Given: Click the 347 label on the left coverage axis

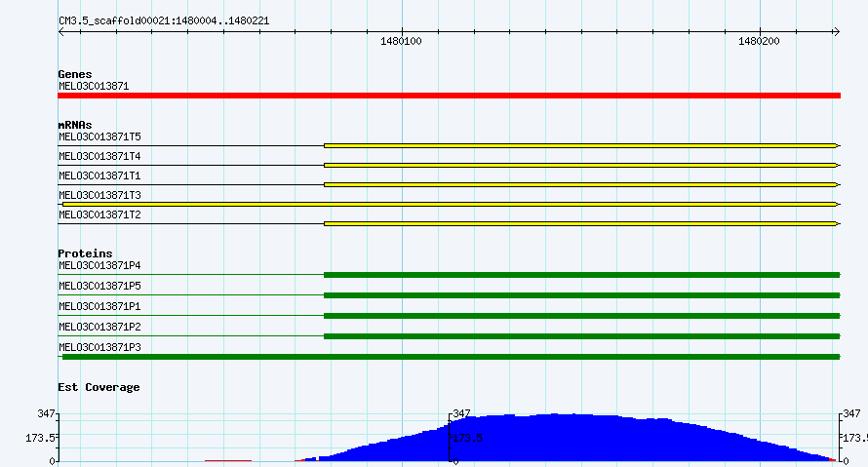Looking at the screenshot, I should pos(46,414).
